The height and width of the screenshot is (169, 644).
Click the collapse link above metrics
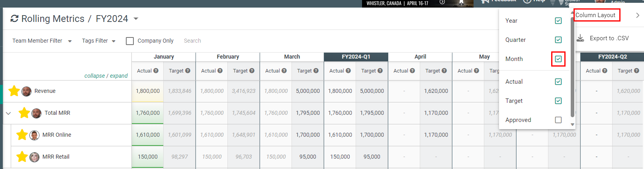pos(94,76)
